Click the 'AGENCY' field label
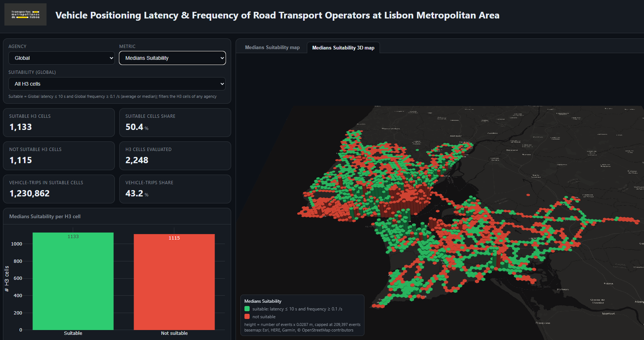 pos(17,47)
